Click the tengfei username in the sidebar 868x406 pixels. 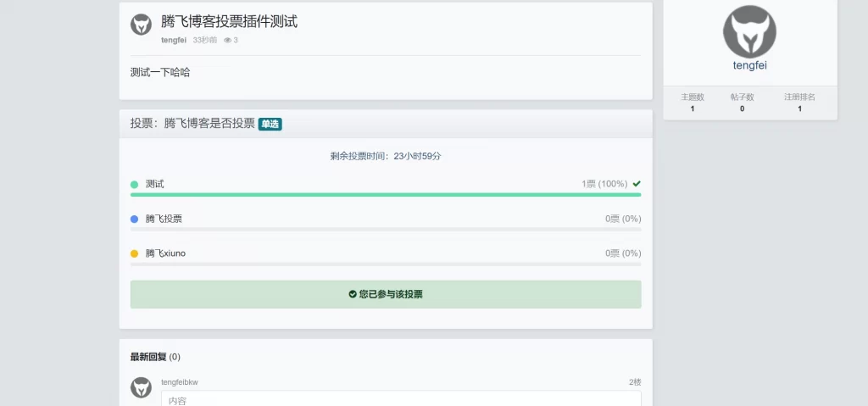point(749,65)
